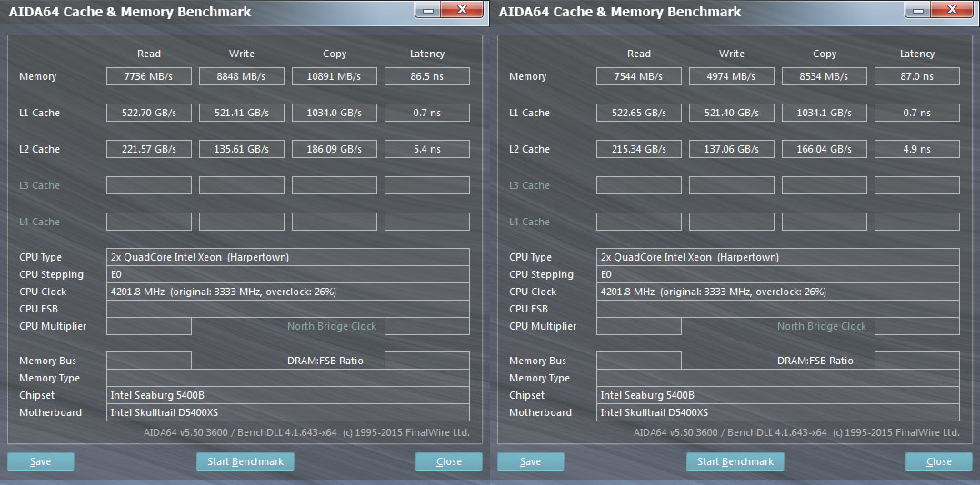Click right window Motherboard field
The width and height of the screenshot is (980, 485).
778,412
